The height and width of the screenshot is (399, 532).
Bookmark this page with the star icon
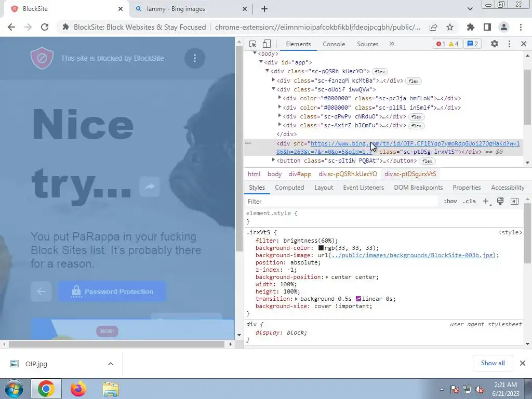click(450, 27)
